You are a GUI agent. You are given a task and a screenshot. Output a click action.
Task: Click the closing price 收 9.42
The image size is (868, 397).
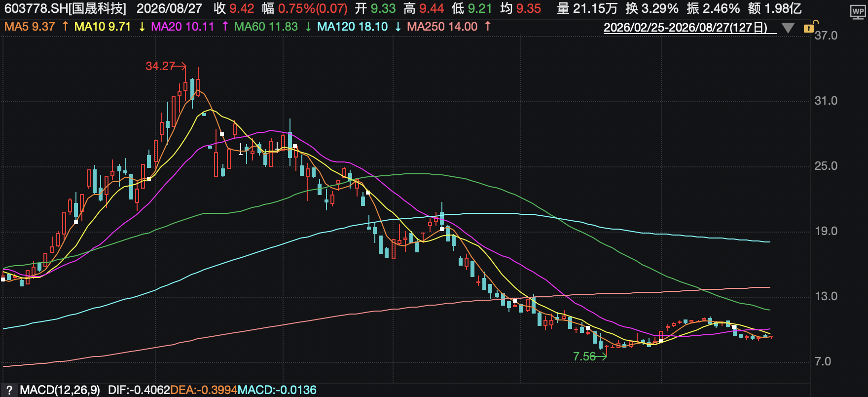click(x=234, y=9)
